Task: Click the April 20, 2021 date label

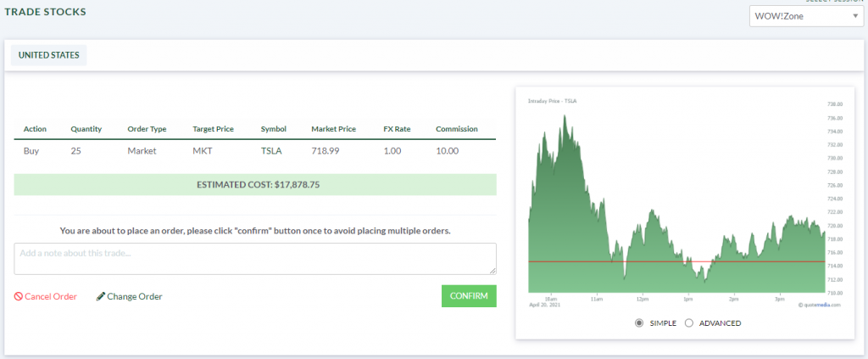Action: tap(545, 305)
